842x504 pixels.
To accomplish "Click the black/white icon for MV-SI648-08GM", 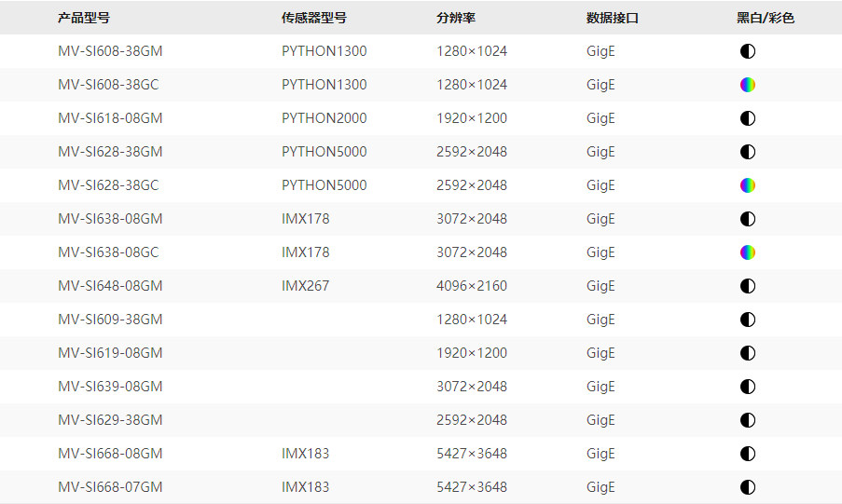I will tap(747, 286).
